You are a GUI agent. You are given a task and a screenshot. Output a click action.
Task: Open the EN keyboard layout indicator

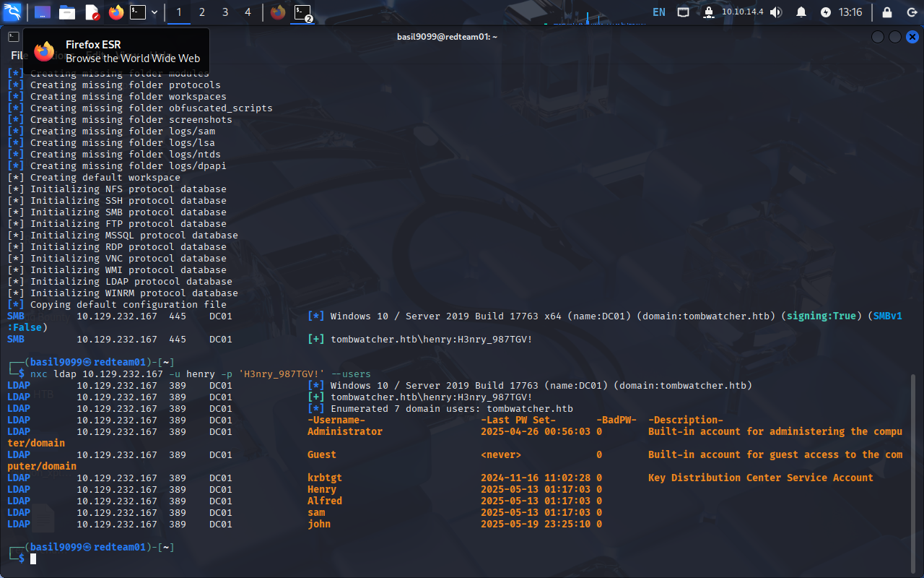(x=659, y=12)
